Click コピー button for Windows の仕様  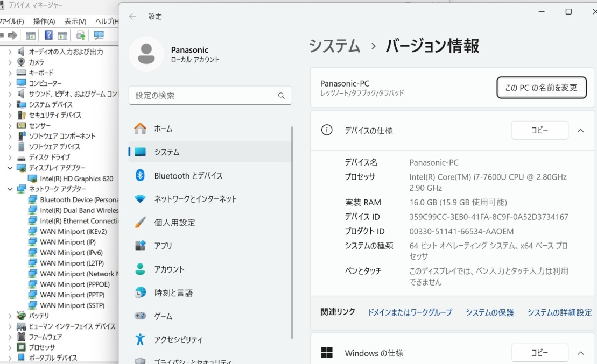click(x=539, y=353)
